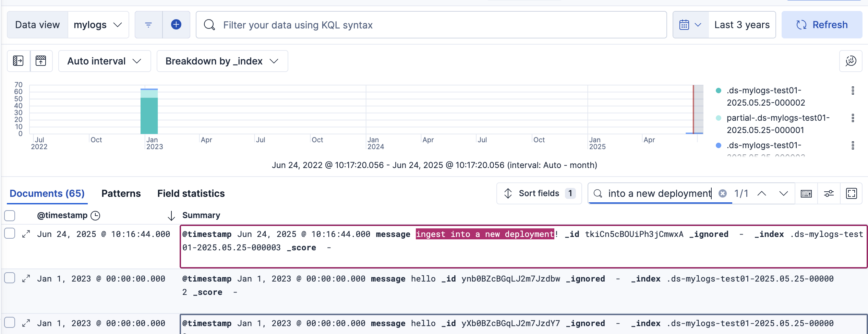
Task: Click the chart time range caption text
Action: (434, 165)
